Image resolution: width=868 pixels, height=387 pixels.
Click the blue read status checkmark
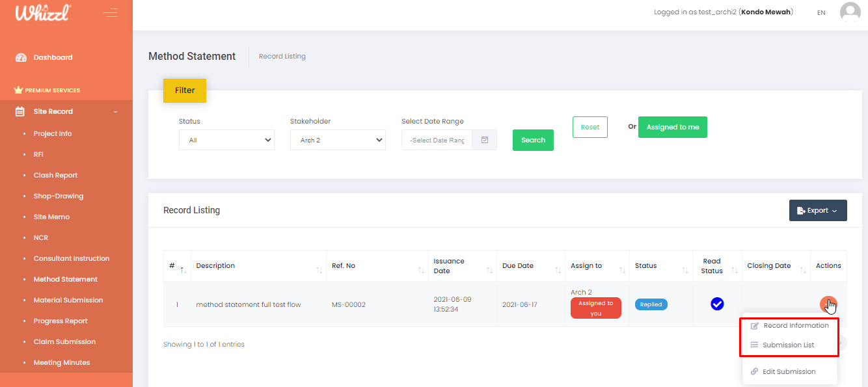click(x=717, y=304)
